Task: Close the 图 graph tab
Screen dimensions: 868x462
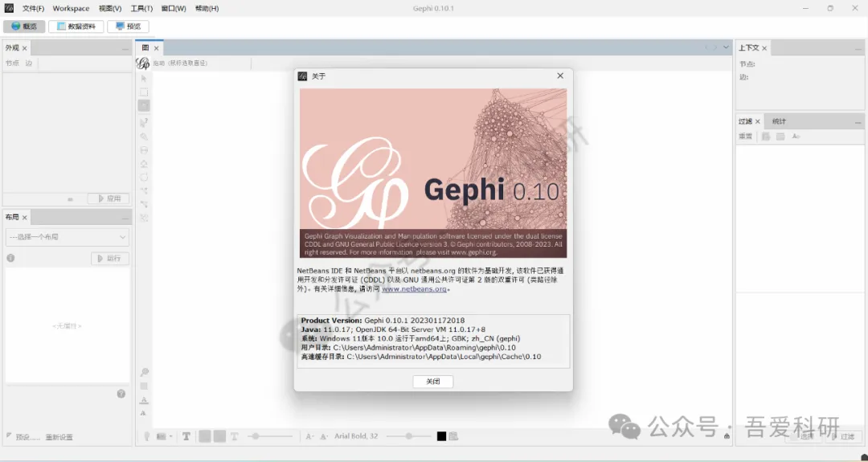Action: pyautogui.click(x=156, y=48)
